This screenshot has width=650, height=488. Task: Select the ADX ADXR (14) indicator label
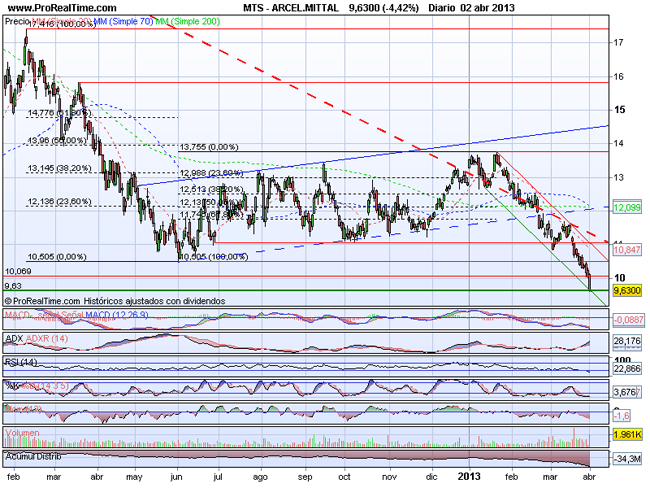(x=35, y=340)
